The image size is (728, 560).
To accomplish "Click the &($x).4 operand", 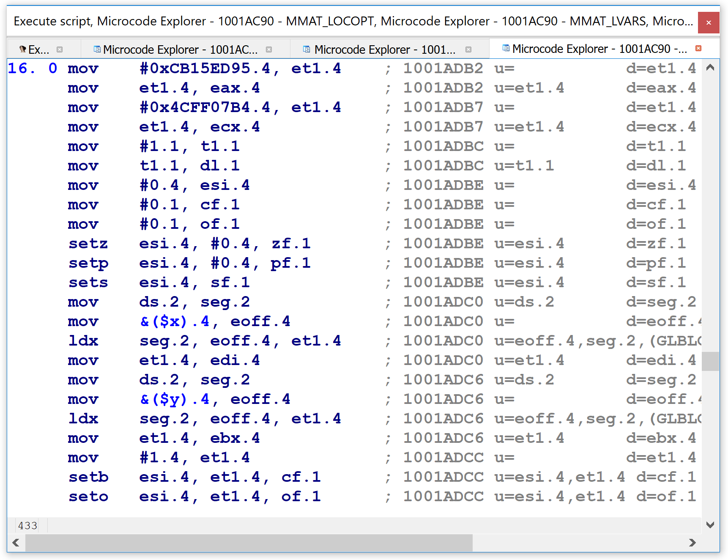I will click(x=174, y=321).
